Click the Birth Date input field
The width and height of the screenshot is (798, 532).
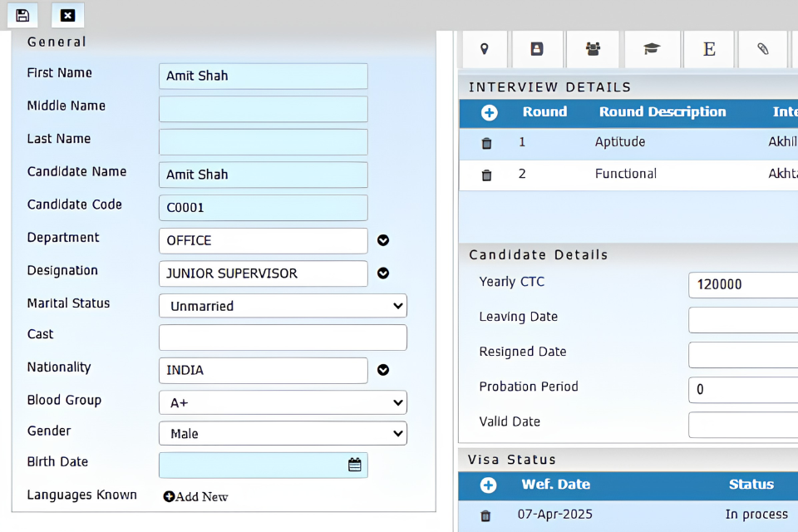click(x=264, y=465)
